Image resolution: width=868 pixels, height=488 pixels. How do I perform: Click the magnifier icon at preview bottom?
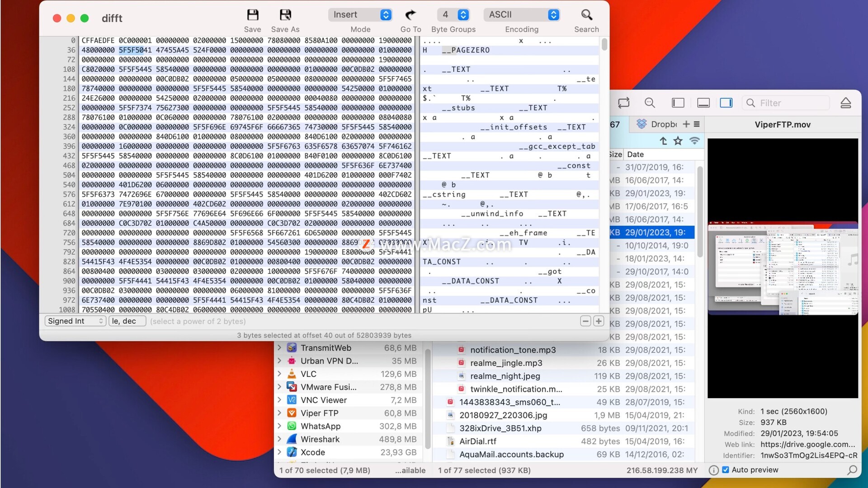(852, 470)
